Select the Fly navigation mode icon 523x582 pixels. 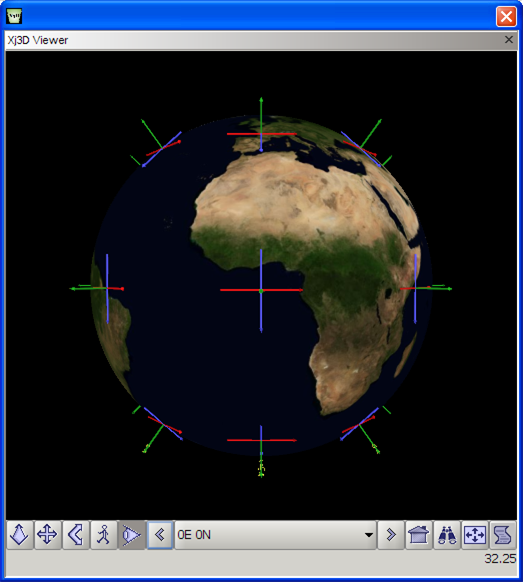19,535
